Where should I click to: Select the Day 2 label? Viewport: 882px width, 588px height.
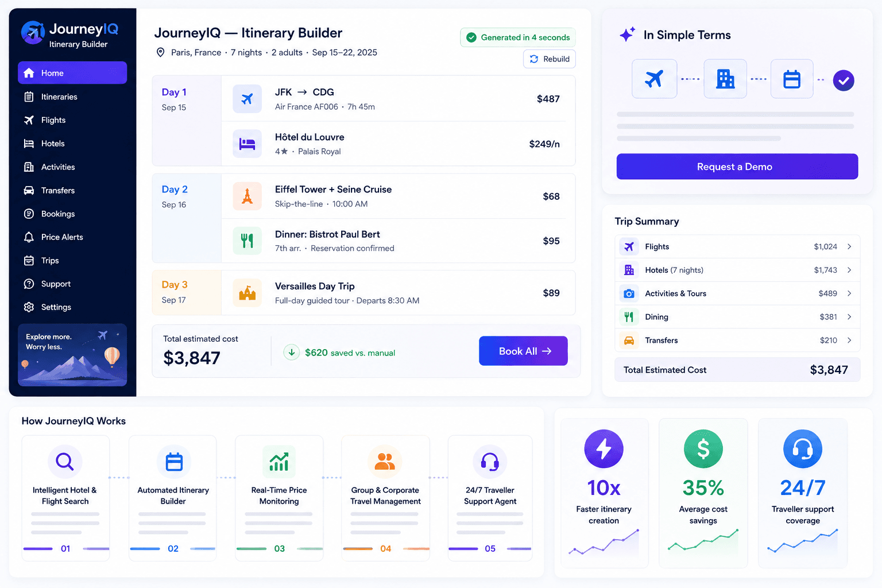tap(175, 189)
